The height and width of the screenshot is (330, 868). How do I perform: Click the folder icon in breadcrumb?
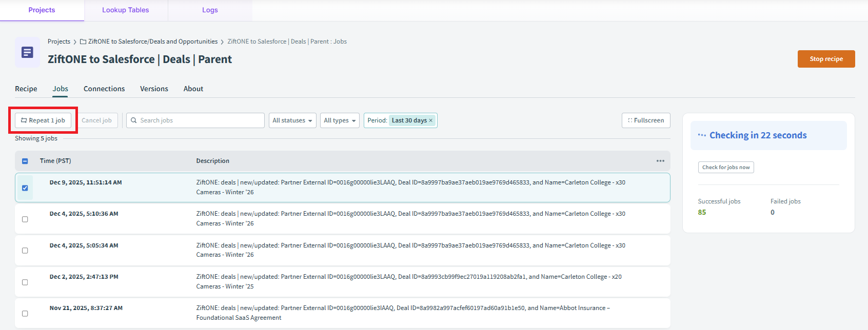click(x=83, y=42)
